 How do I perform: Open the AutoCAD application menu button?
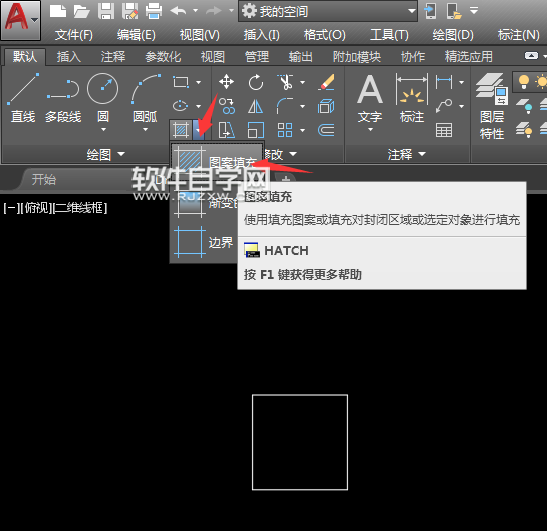[x=21, y=20]
